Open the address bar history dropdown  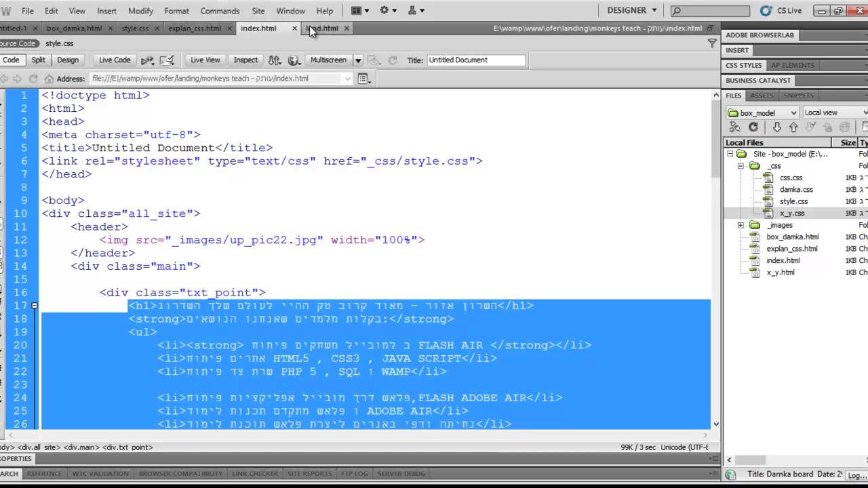pos(348,79)
